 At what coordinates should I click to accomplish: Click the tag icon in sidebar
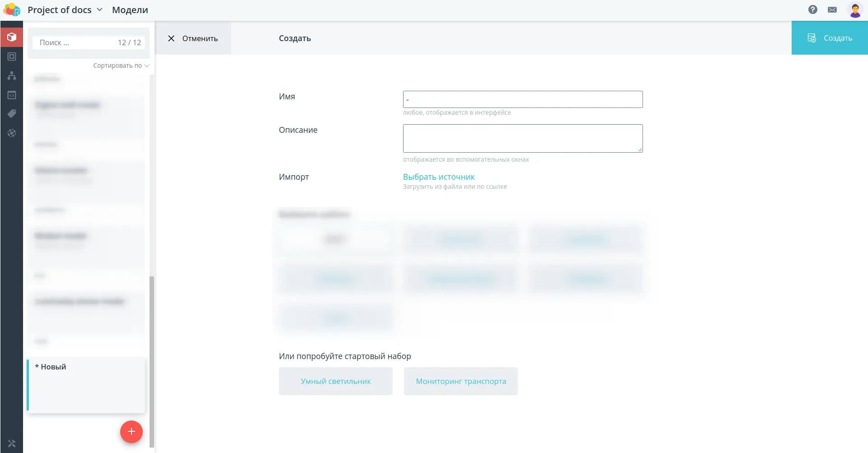coord(12,114)
